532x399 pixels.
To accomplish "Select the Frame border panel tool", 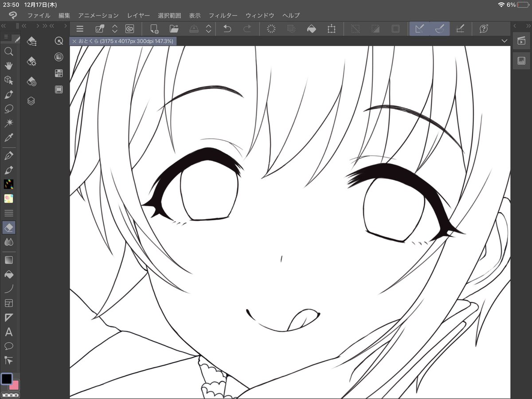I will tap(8, 303).
